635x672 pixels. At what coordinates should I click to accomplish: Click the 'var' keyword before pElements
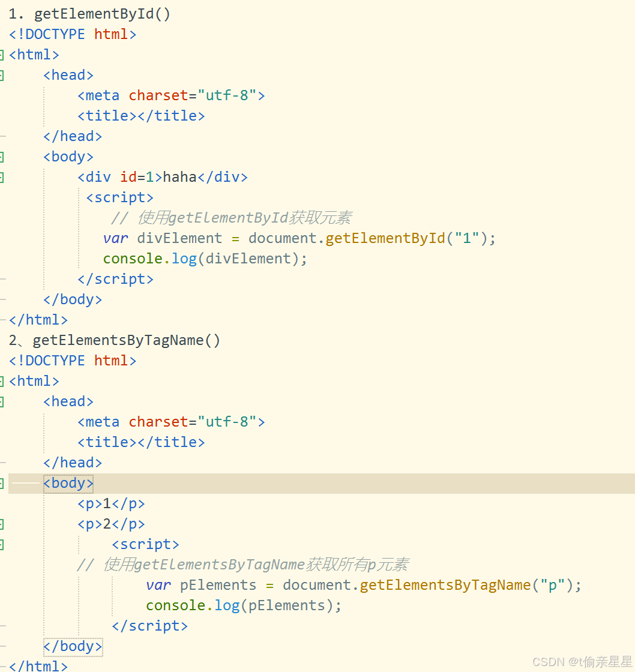(x=158, y=585)
